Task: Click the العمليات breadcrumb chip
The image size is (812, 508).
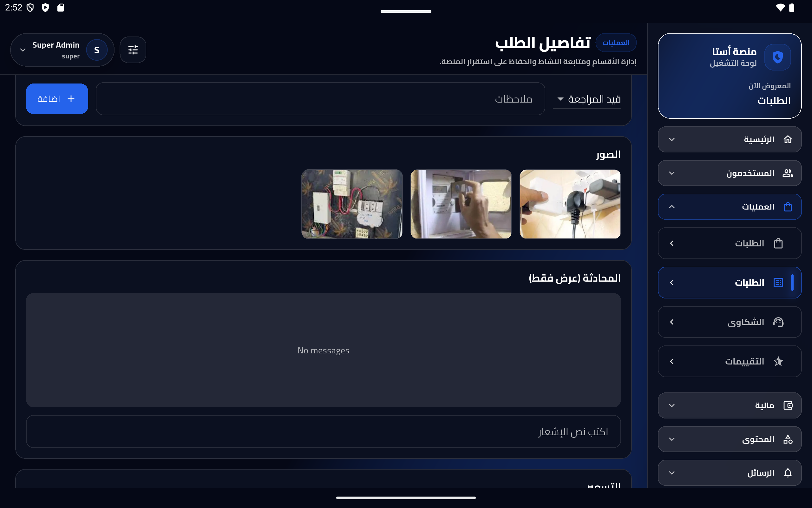Action: (x=616, y=43)
